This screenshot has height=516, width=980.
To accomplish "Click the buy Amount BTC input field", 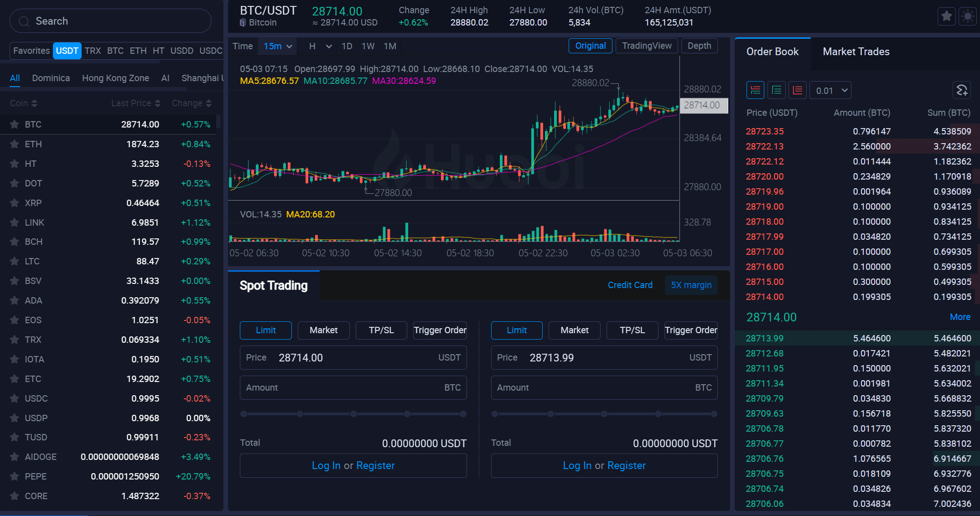I will point(353,387).
